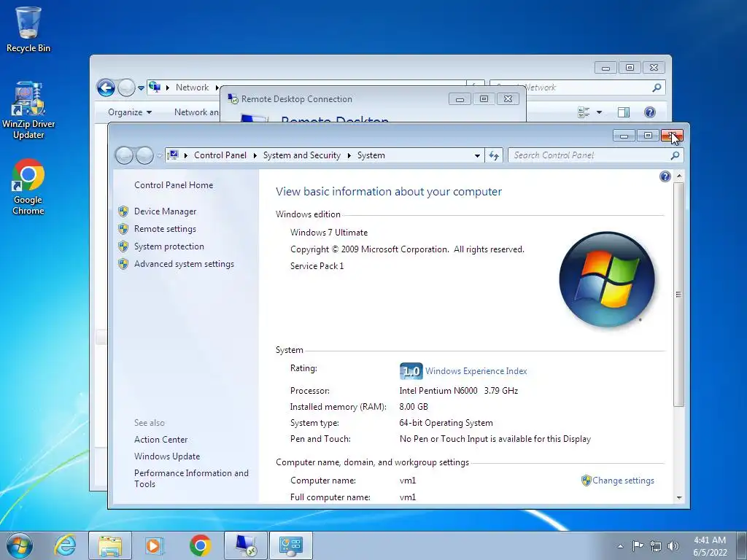Expand arrow after System and Security breadcrumb
Image resolution: width=747 pixels, height=560 pixels.
[x=349, y=156]
